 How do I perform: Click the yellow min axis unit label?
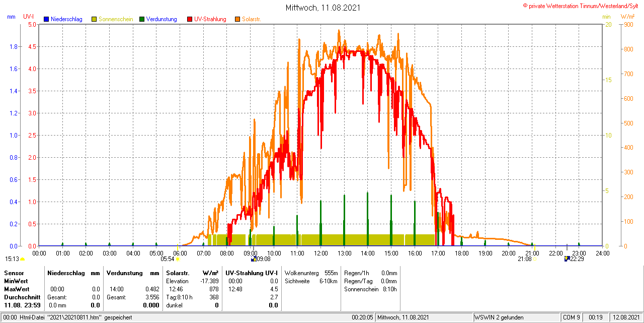tap(607, 17)
